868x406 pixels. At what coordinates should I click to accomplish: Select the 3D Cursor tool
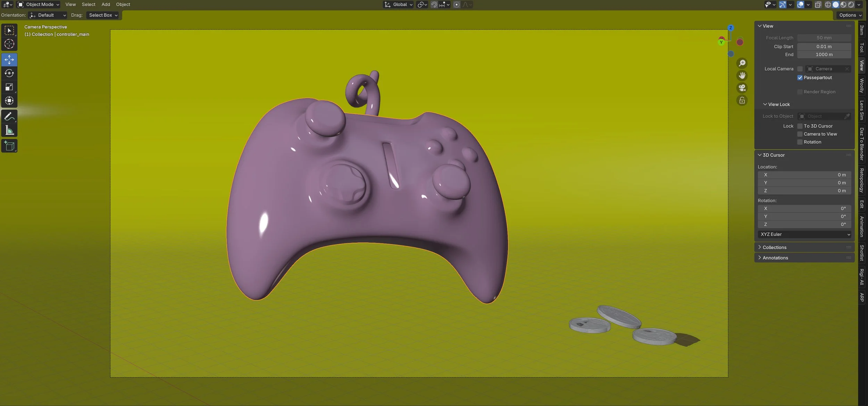(x=9, y=44)
